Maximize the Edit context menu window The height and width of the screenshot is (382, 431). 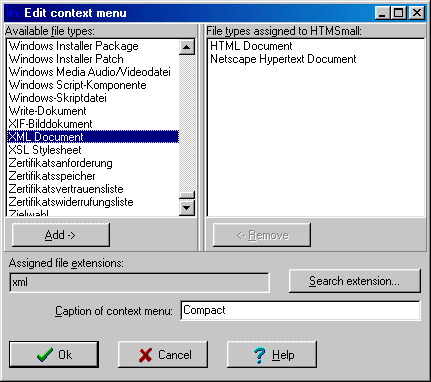(x=398, y=13)
